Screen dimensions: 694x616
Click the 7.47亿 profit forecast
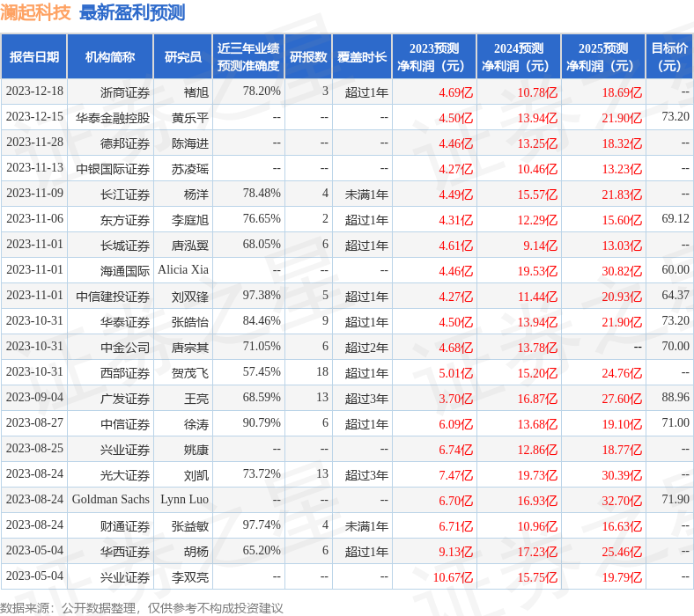pos(456,475)
